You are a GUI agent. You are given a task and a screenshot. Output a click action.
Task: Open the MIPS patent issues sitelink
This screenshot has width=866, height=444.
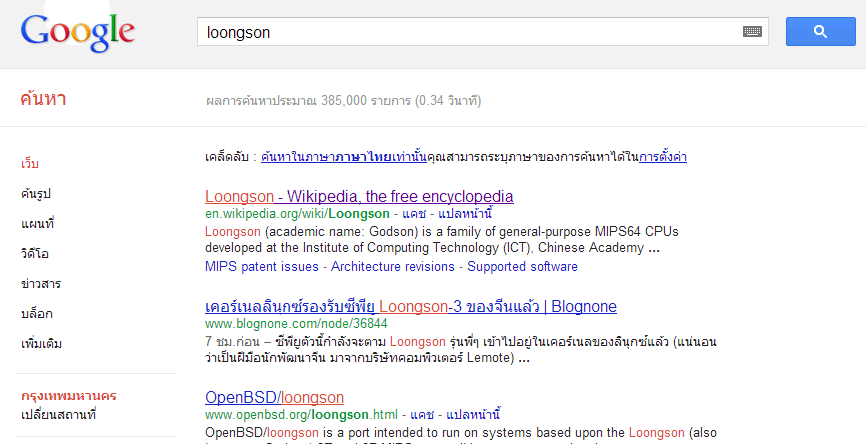pyautogui.click(x=262, y=266)
